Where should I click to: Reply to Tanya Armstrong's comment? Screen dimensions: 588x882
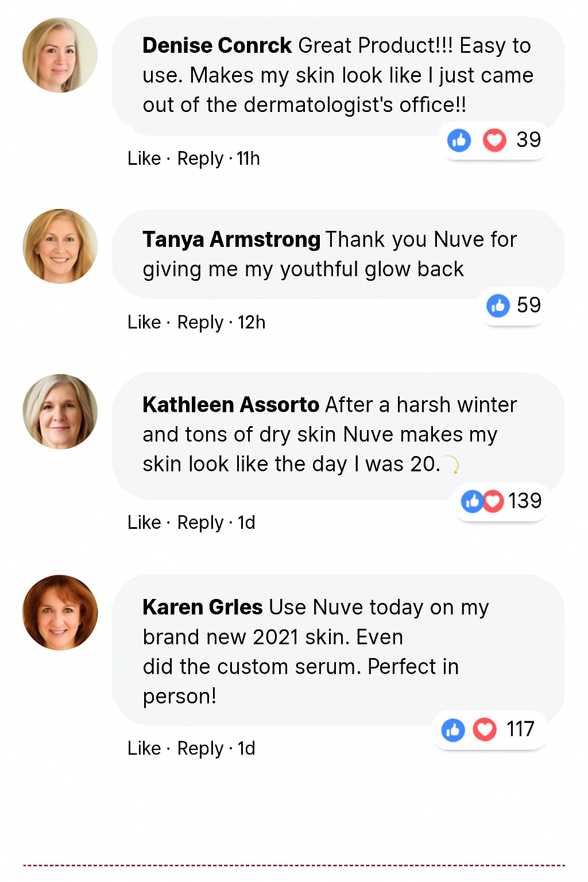pos(200,323)
